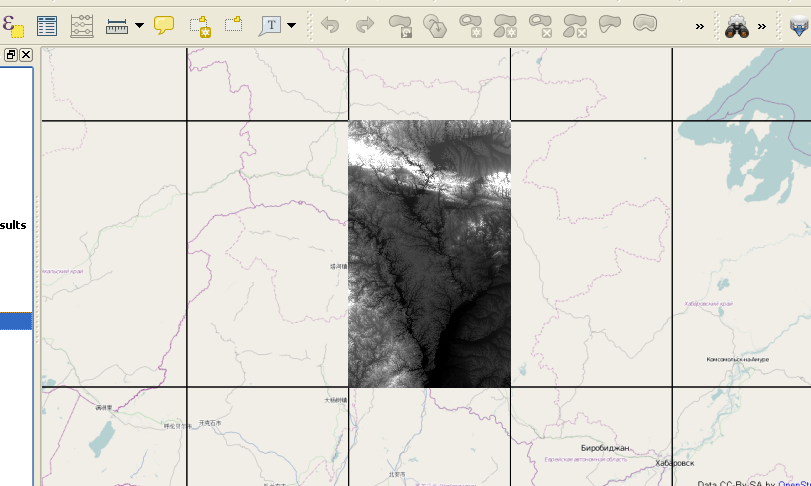Float the left dock panel
This screenshot has height=486, width=811.
(11, 55)
